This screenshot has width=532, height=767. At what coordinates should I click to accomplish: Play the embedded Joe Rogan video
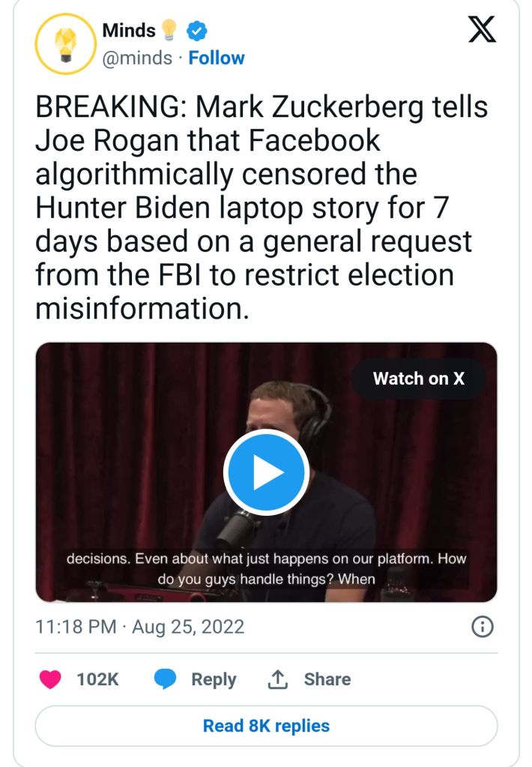(266, 472)
